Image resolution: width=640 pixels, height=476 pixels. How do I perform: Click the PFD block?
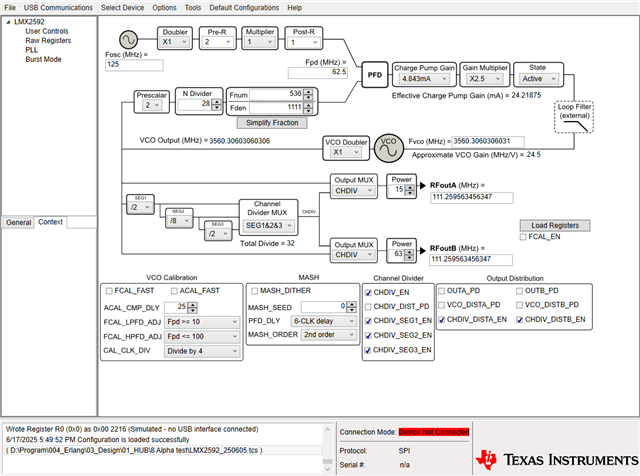375,75
